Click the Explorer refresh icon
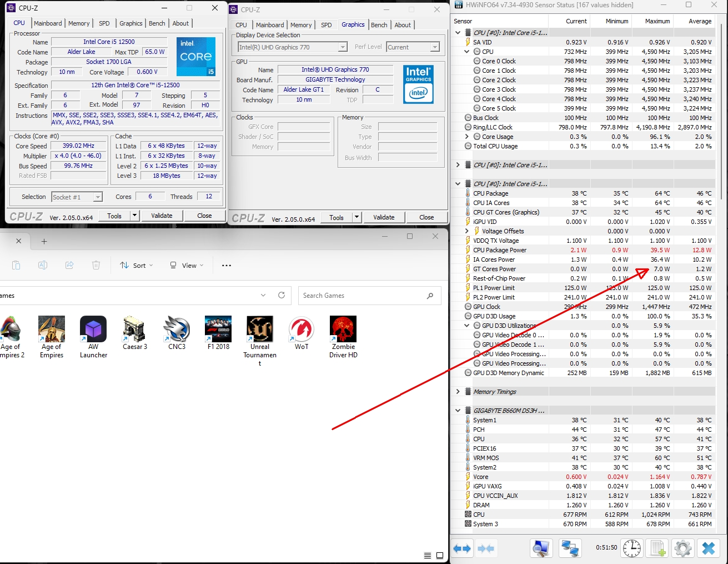This screenshot has height=564, width=728. (x=282, y=295)
